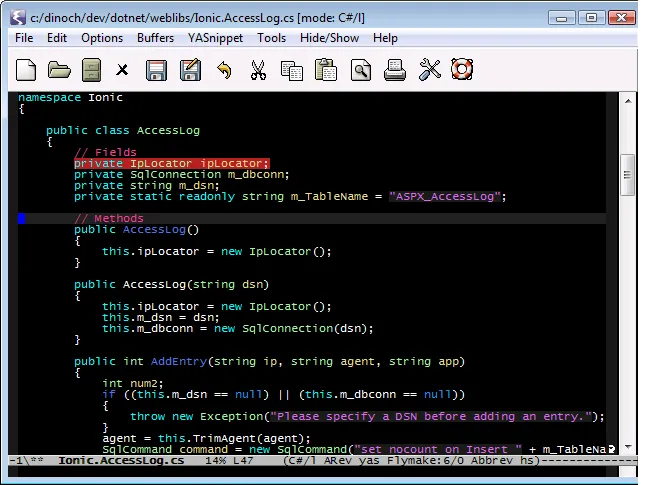Click the blue fringe marker beside Methods comment

click(22, 218)
